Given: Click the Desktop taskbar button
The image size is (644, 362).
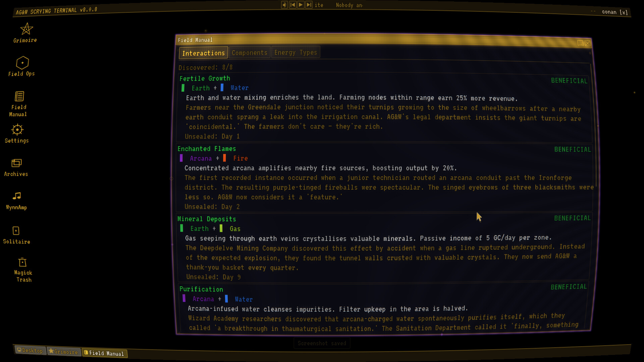Looking at the screenshot, I should [30, 350].
